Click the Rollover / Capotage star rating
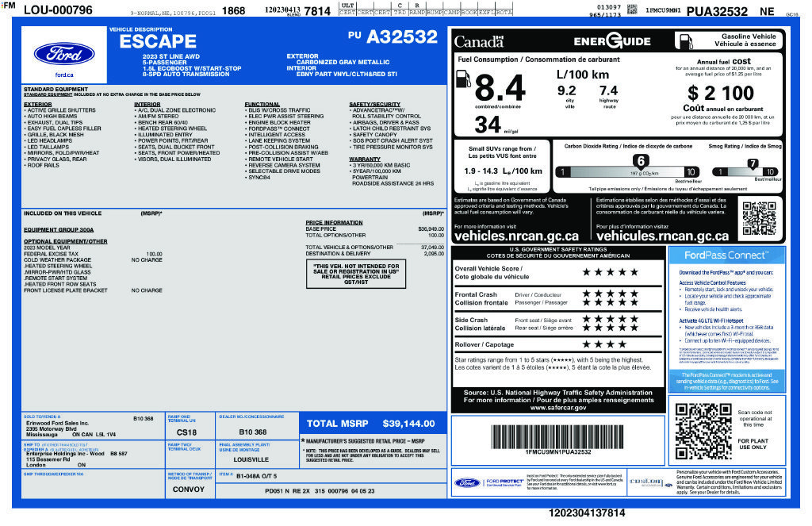The image size is (812, 526). click(x=604, y=344)
